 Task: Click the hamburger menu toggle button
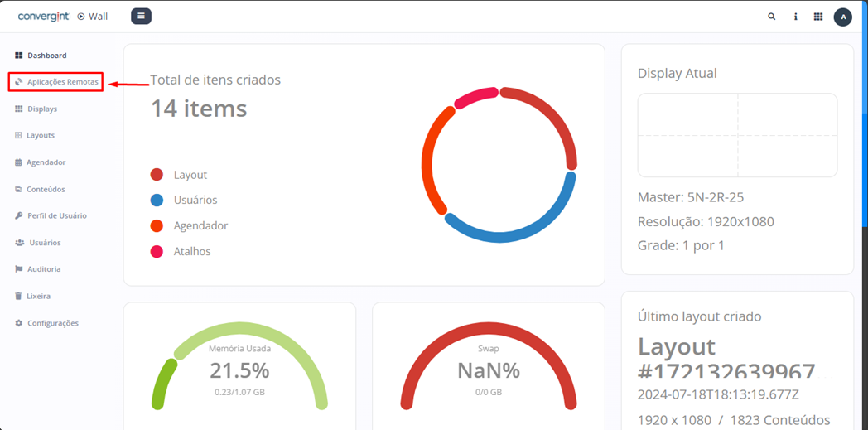coord(141,16)
